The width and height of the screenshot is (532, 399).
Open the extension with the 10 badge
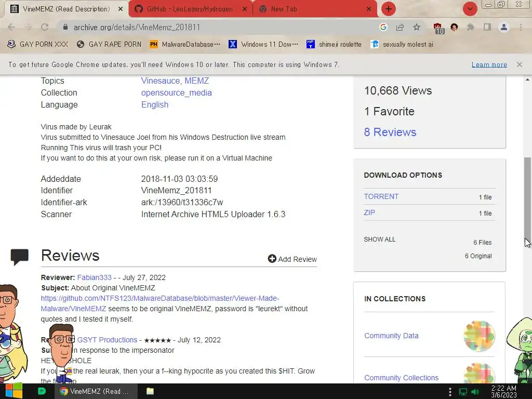coord(438,28)
